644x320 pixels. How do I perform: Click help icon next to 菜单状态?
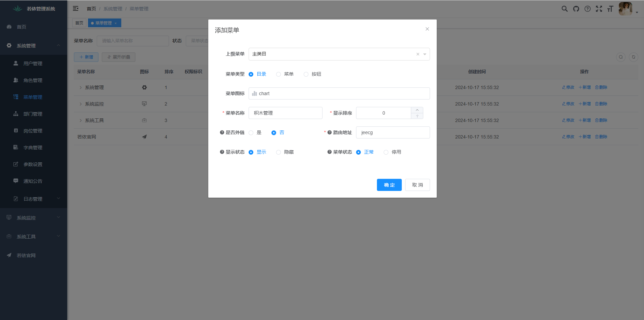pos(330,152)
